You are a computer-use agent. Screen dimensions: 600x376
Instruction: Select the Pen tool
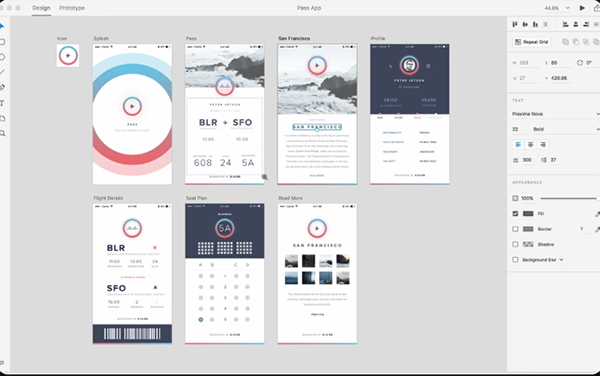2,88
